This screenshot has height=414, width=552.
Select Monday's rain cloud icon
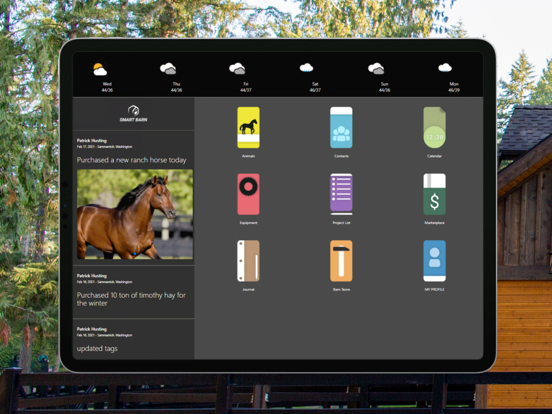click(445, 68)
